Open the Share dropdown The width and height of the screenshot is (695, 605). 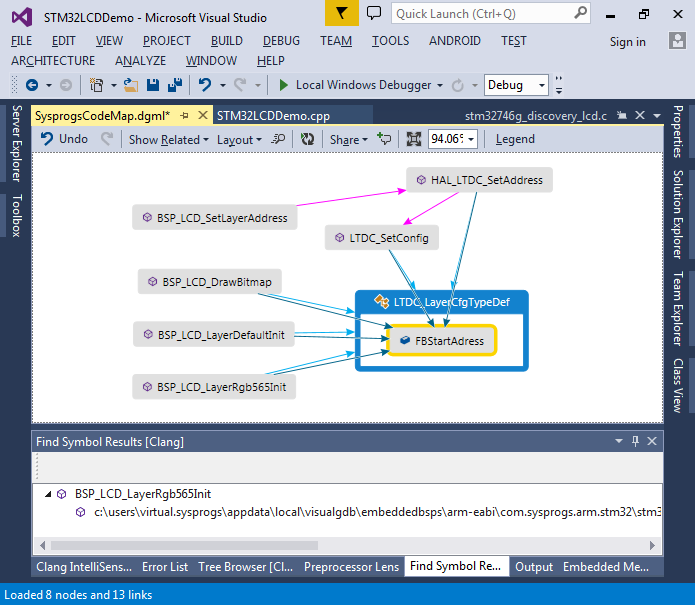[349, 140]
